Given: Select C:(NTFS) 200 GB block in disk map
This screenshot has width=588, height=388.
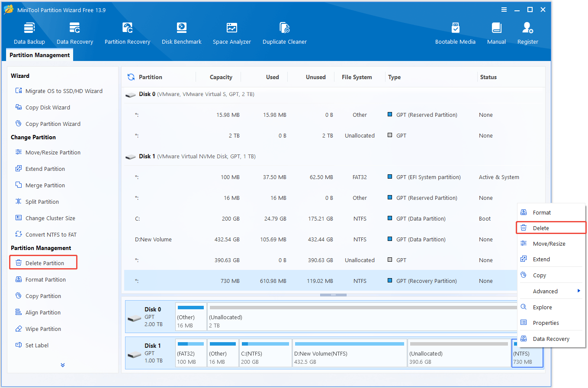Looking at the screenshot, I should (265, 353).
